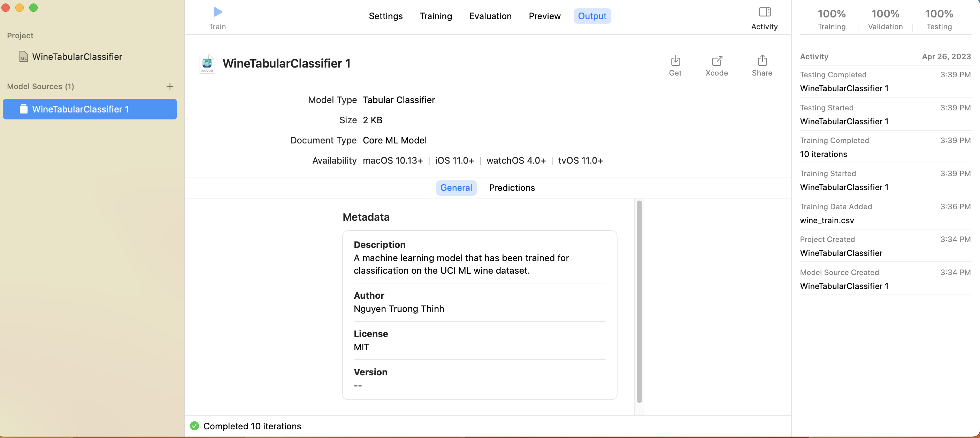
Task: Click the WineTabularClassifier project file icon
Action: (x=24, y=57)
